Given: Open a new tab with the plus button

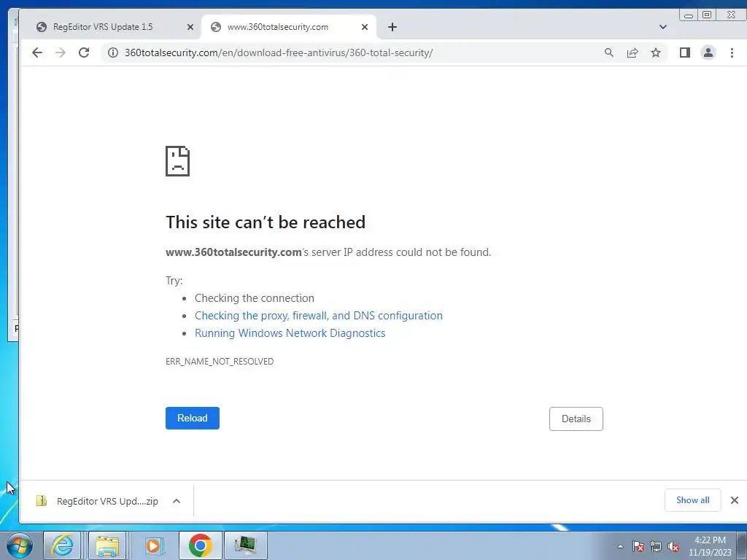Looking at the screenshot, I should tap(392, 27).
